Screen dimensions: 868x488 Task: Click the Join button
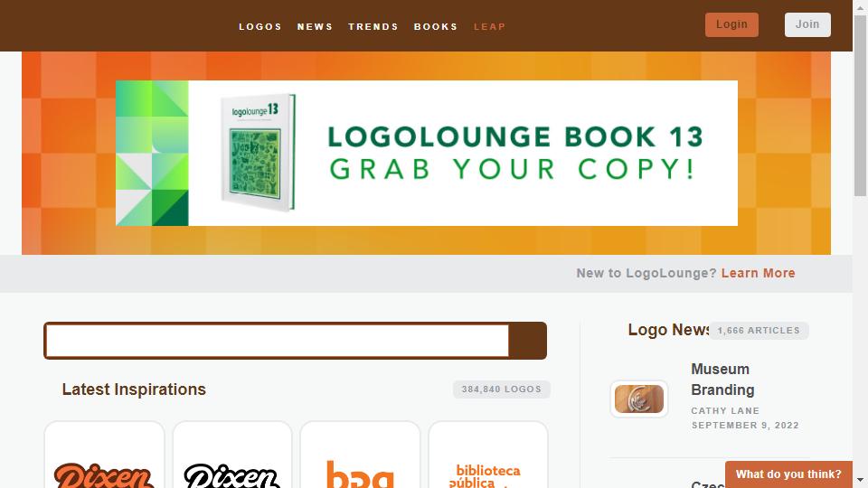pyautogui.click(x=807, y=25)
